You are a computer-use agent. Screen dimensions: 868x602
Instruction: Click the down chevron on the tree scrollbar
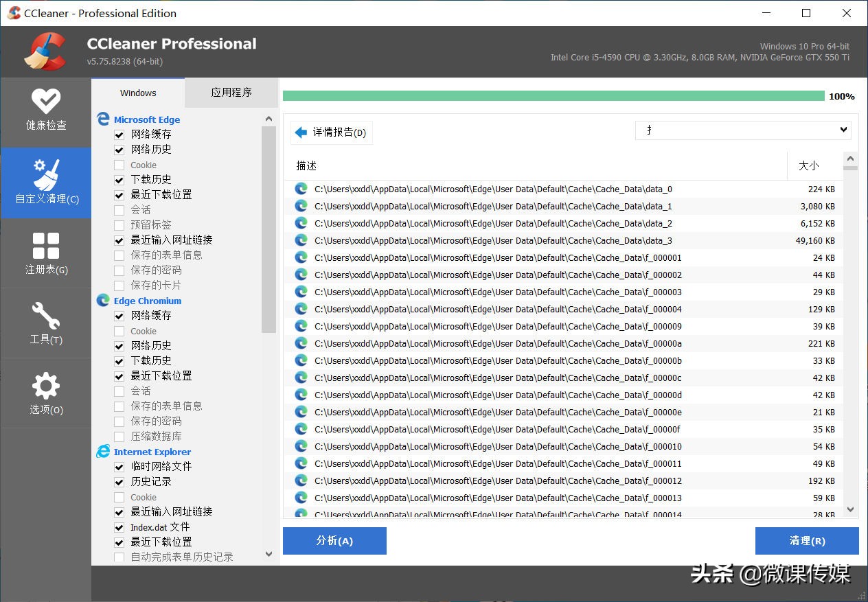269,554
